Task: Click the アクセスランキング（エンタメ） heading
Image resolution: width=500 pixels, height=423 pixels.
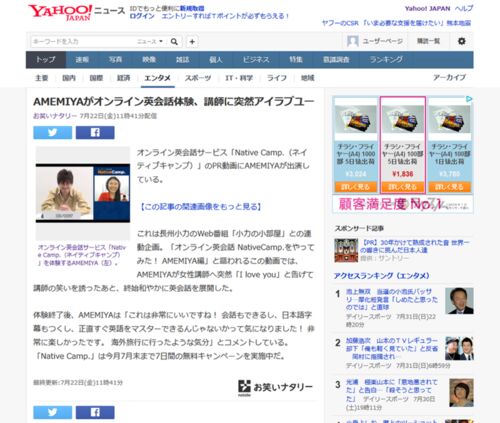Action: 382,276
